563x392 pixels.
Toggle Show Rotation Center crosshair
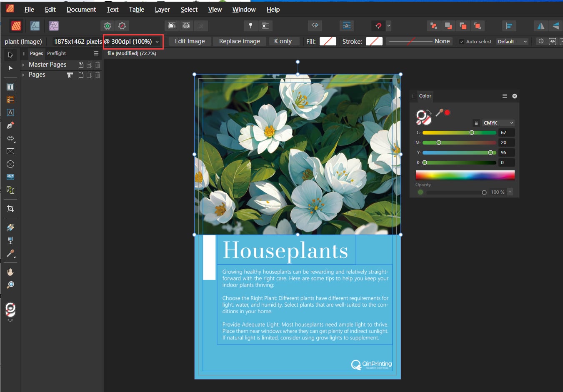point(541,41)
